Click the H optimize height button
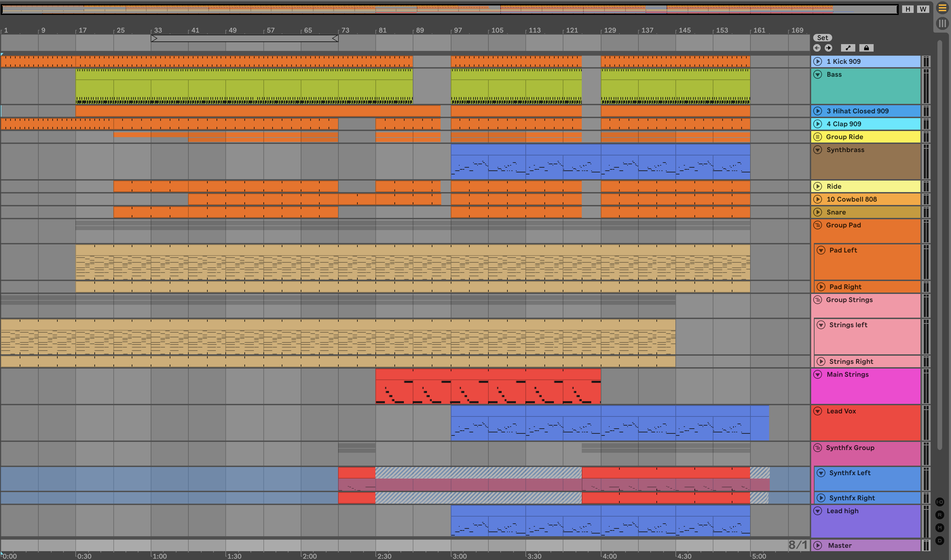This screenshot has width=951, height=560. point(908,9)
